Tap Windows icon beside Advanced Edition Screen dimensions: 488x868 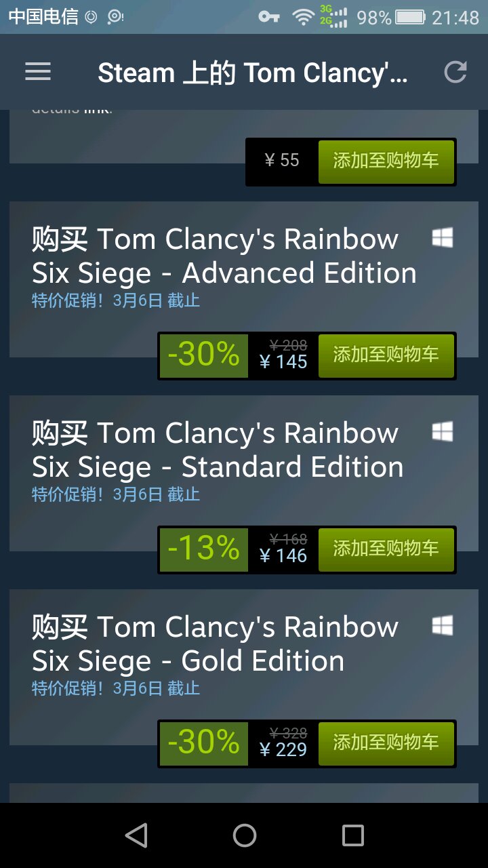(x=443, y=238)
